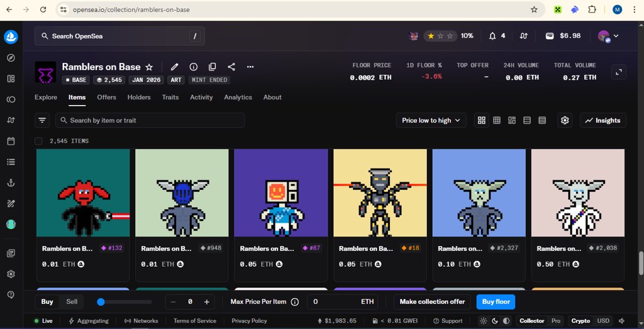Screen dimensions: 644x329
Task: Open the Terms of Service link
Action: click(x=195, y=321)
